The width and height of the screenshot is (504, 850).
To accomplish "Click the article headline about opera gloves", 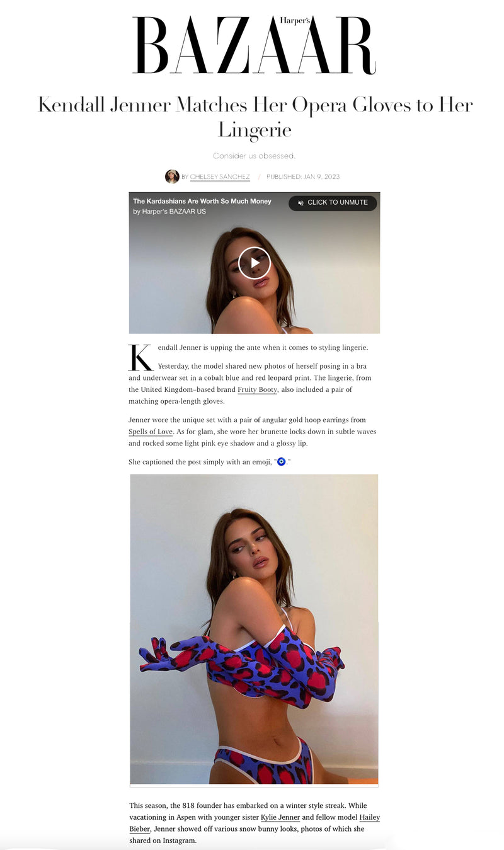I will 255,117.
